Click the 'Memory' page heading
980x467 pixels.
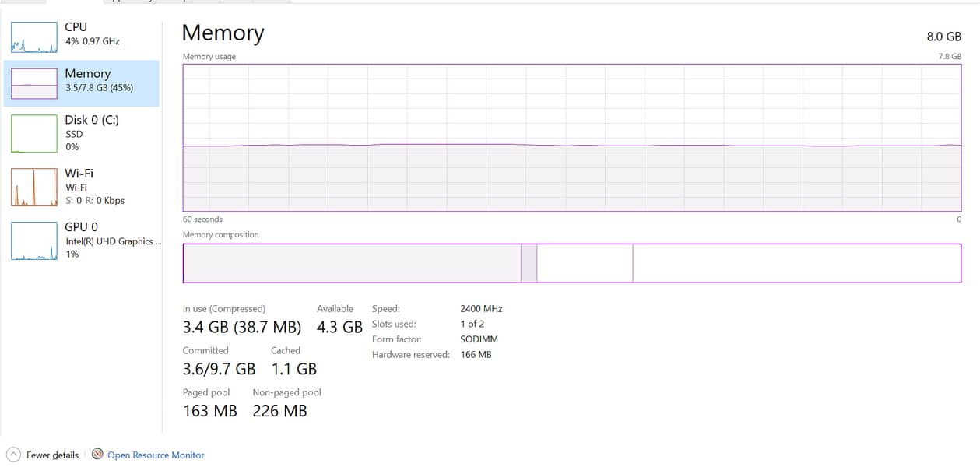pyautogui.click(x=223, y=33)
